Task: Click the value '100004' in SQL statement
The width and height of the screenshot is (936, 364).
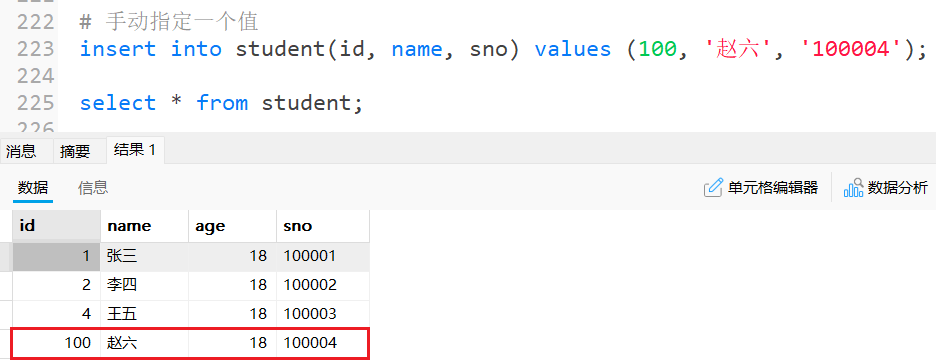Action: pos(852,49)
